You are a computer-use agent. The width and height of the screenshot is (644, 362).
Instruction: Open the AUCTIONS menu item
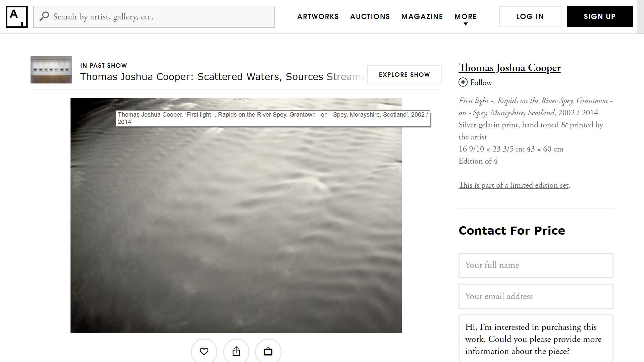pos(370,16)
